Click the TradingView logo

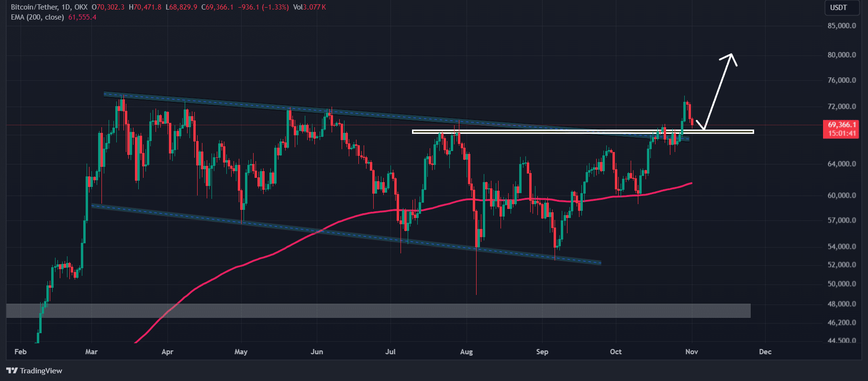click(x=34, y=370)
